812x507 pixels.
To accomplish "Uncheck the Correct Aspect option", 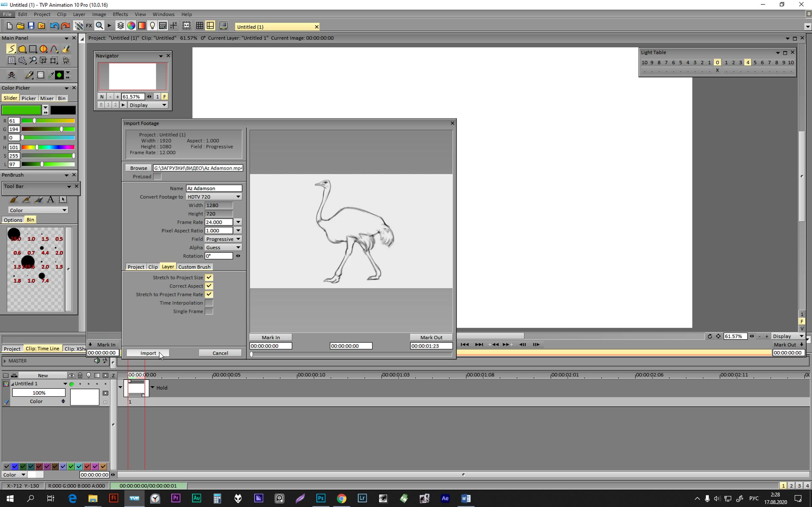I will pos(209,286).
